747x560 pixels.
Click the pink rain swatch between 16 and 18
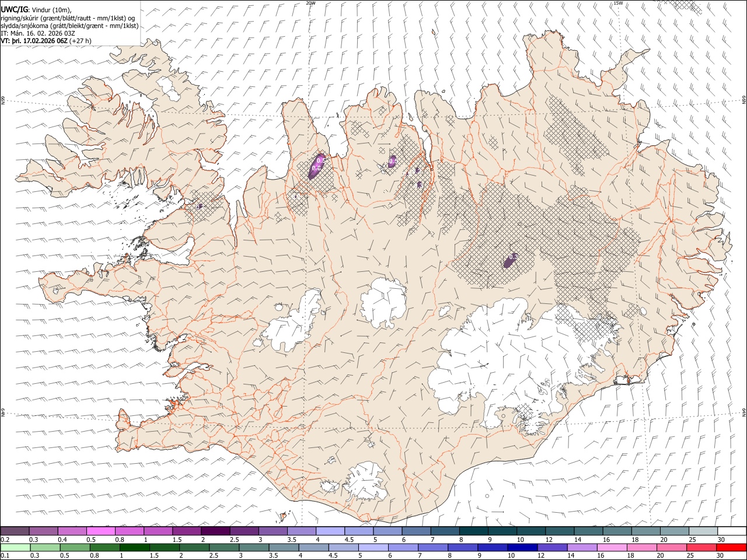tap(612, 547)
